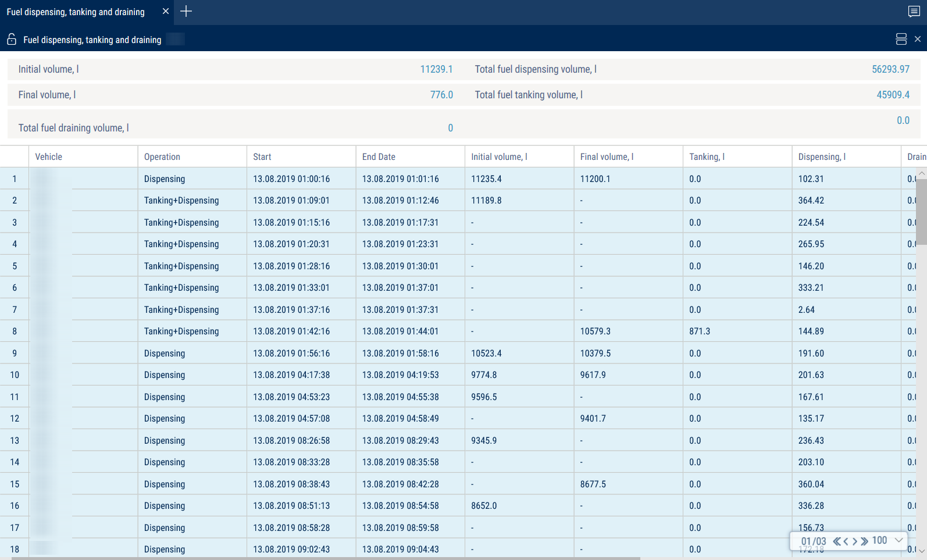Jump to the last page of results

click(864, 541)
